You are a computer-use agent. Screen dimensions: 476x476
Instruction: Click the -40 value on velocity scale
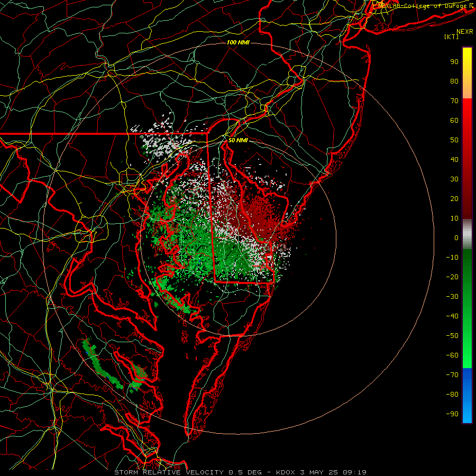click(x=452, y=316)
